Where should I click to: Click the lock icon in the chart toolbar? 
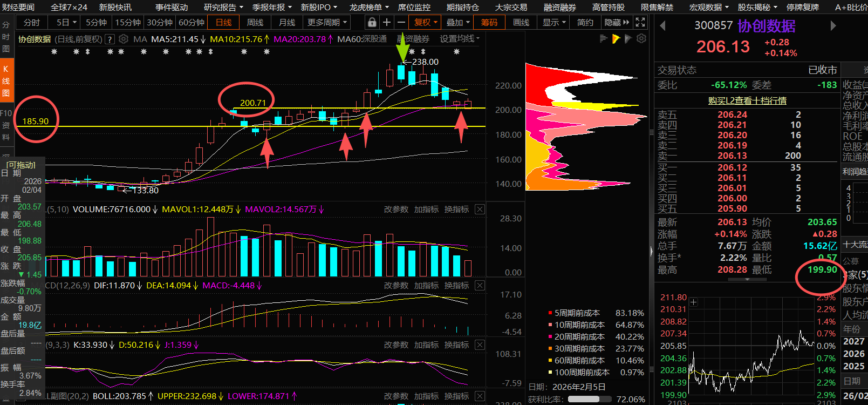point(372,22)
